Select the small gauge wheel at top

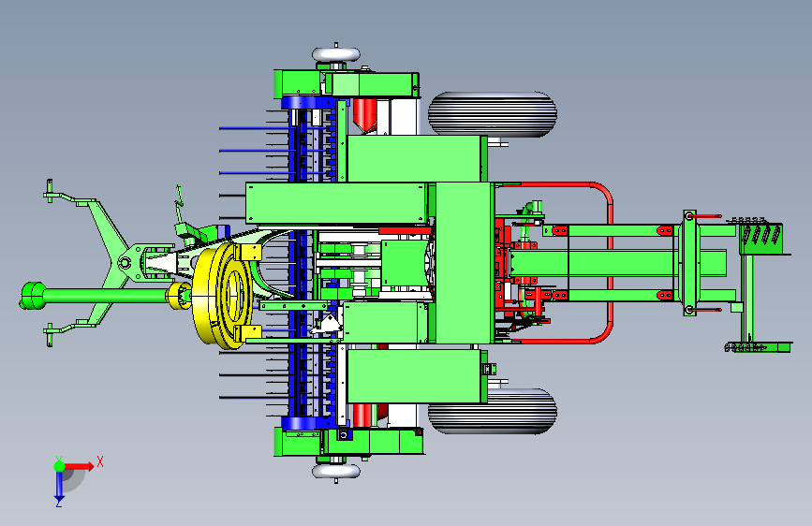336,54
